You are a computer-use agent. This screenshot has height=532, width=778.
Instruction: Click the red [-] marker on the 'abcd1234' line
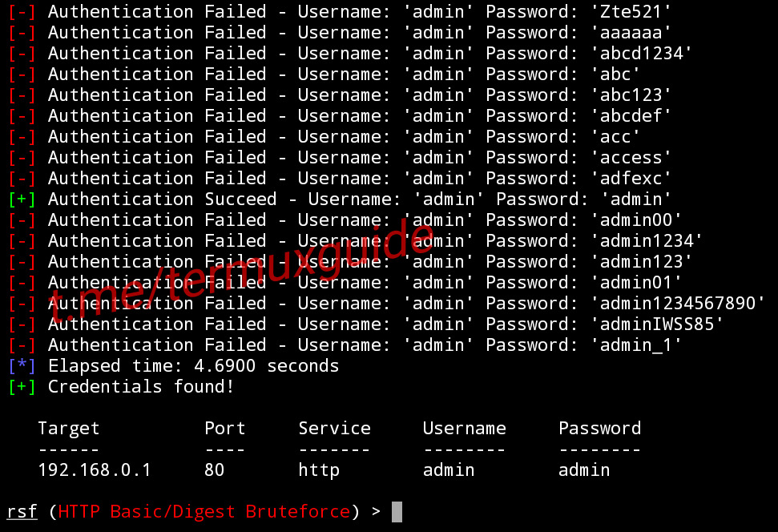[22, 54]
